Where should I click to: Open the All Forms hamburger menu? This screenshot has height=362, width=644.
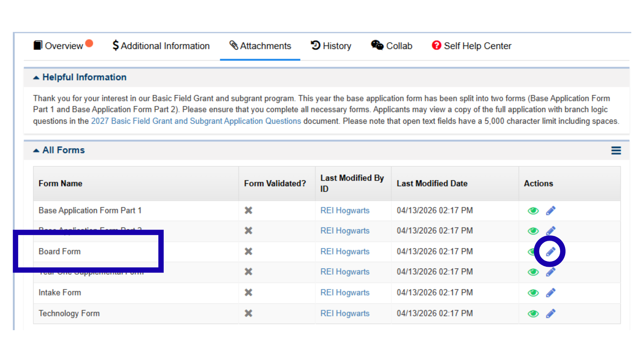[616, 150]
